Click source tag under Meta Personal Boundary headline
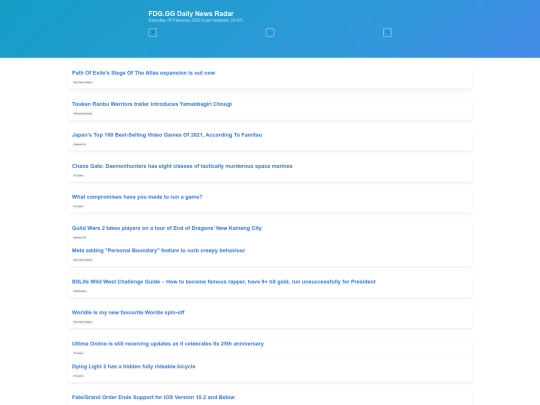 (x=83, y=260)
